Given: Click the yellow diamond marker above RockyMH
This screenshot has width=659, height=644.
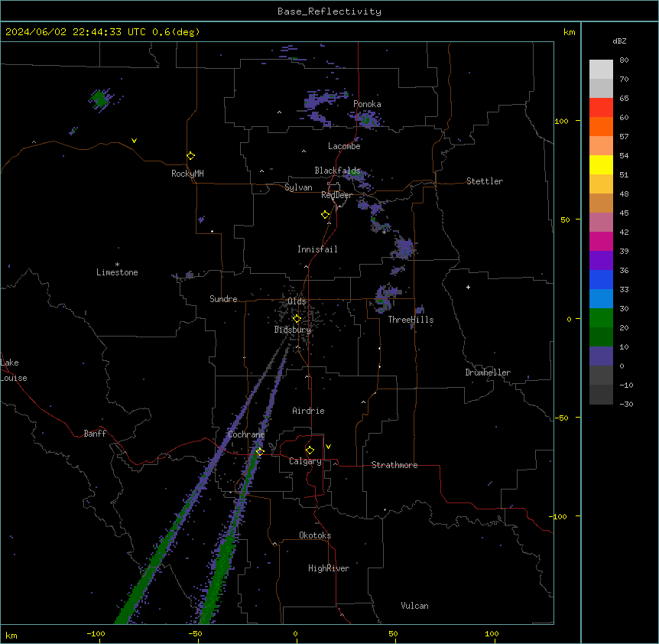Looking at the screenshot, I should pos(190,156).
